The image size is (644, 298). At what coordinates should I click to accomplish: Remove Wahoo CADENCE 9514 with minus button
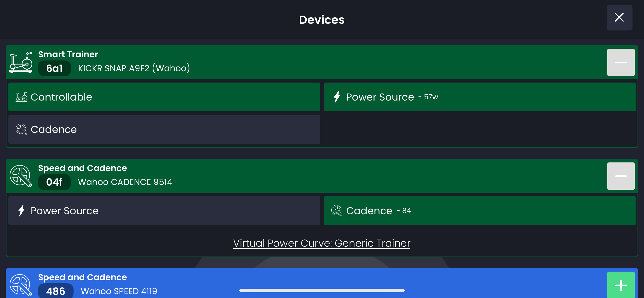pos(621,176)
